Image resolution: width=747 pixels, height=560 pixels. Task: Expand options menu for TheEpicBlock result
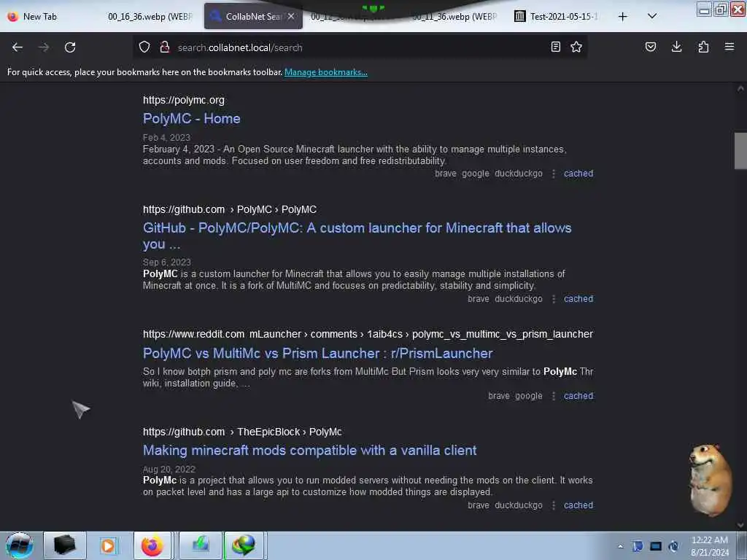click(x=554, y=506)
